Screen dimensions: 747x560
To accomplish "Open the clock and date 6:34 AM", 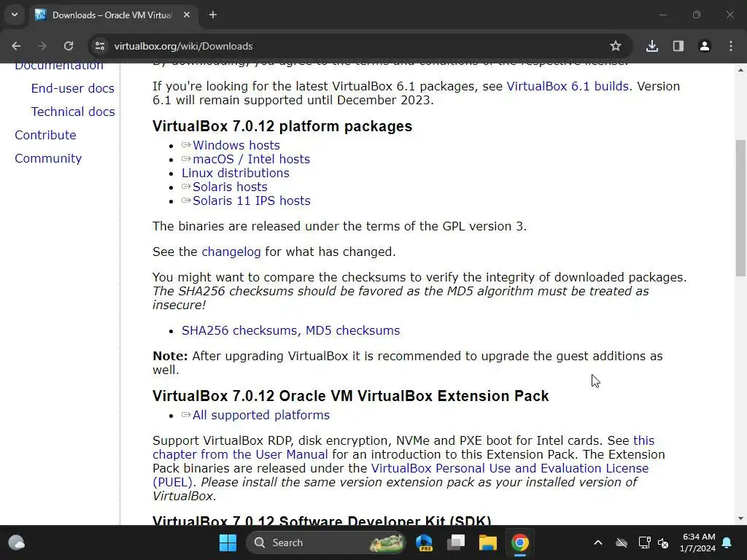I will (698, 542).
